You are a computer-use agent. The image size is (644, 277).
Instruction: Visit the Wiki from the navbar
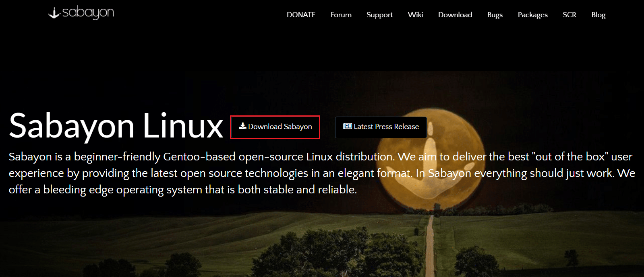click(415, 15)
